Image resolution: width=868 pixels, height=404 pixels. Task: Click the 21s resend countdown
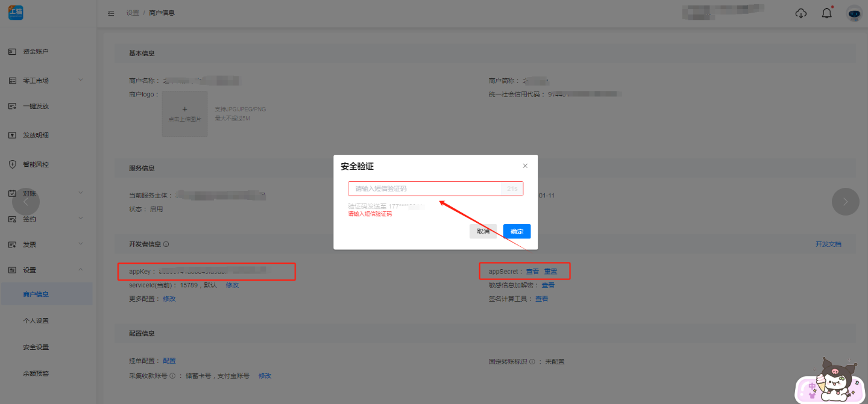[512, 189]
